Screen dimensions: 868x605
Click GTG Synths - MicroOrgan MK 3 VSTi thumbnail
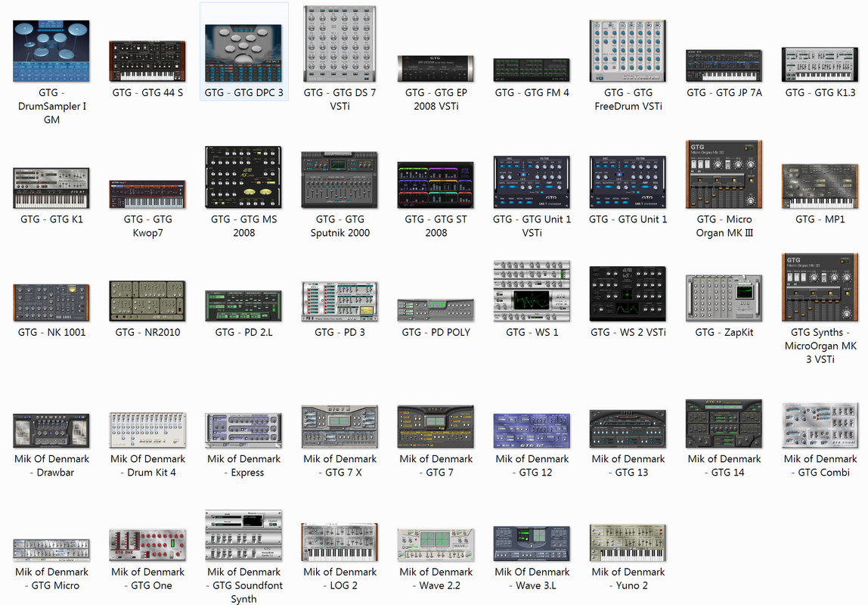coord(820,287)
